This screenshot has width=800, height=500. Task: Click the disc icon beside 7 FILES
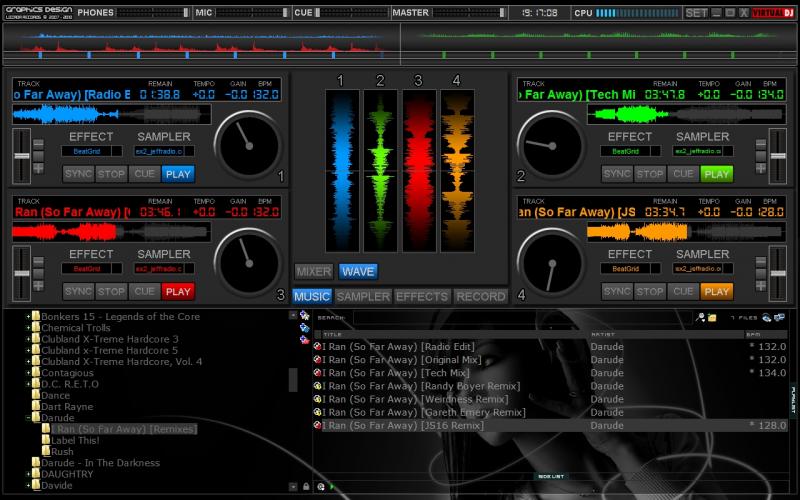pos(767,317)
